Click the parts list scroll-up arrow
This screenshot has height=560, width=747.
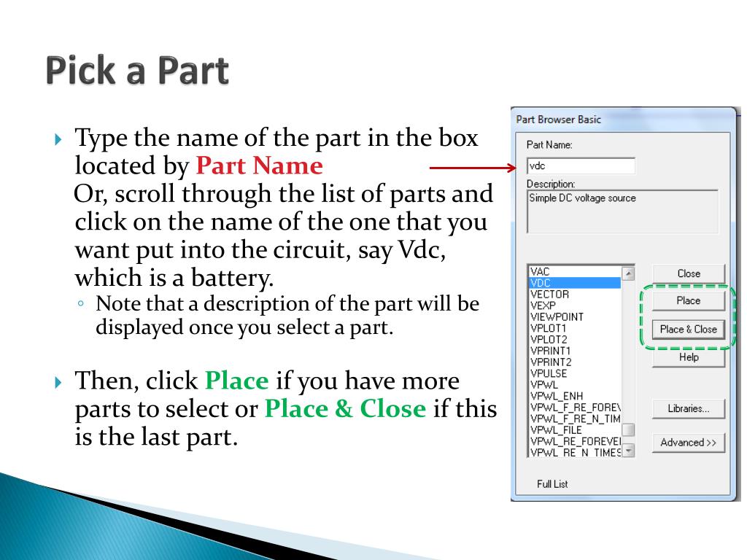coord(628,273)
